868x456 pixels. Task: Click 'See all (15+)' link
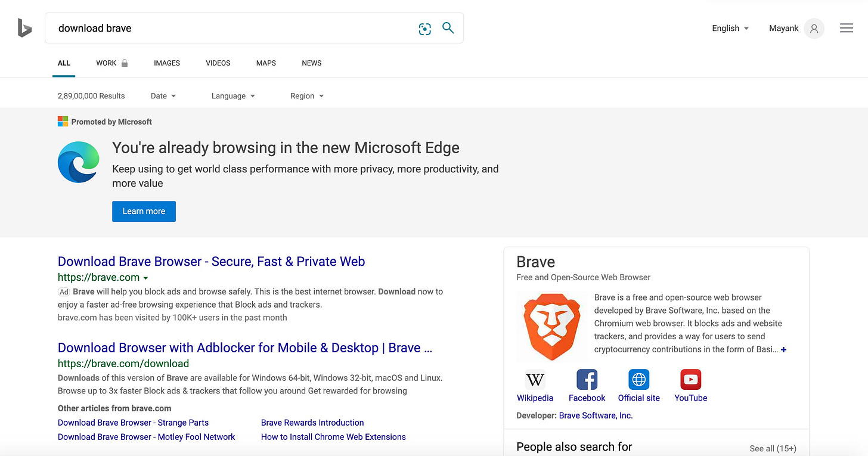coord(773,448)
